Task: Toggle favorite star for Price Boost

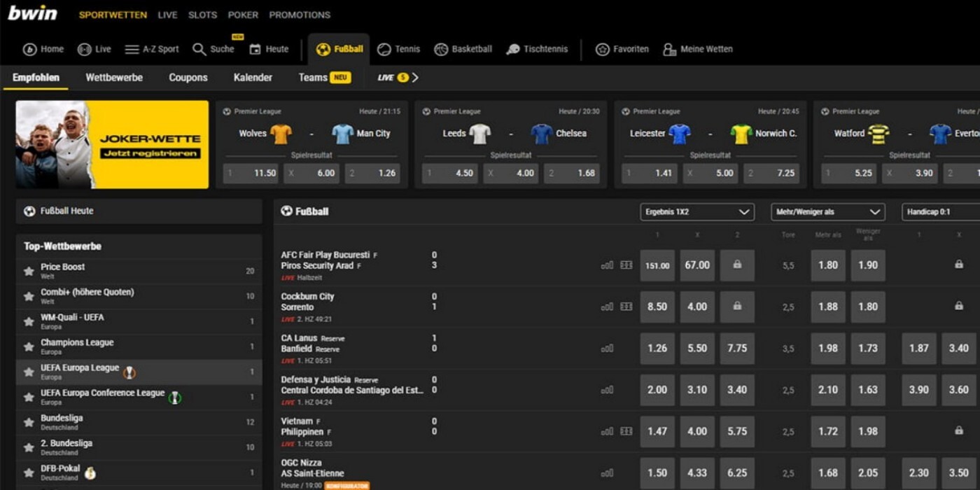Action: (x=29, y=271)
